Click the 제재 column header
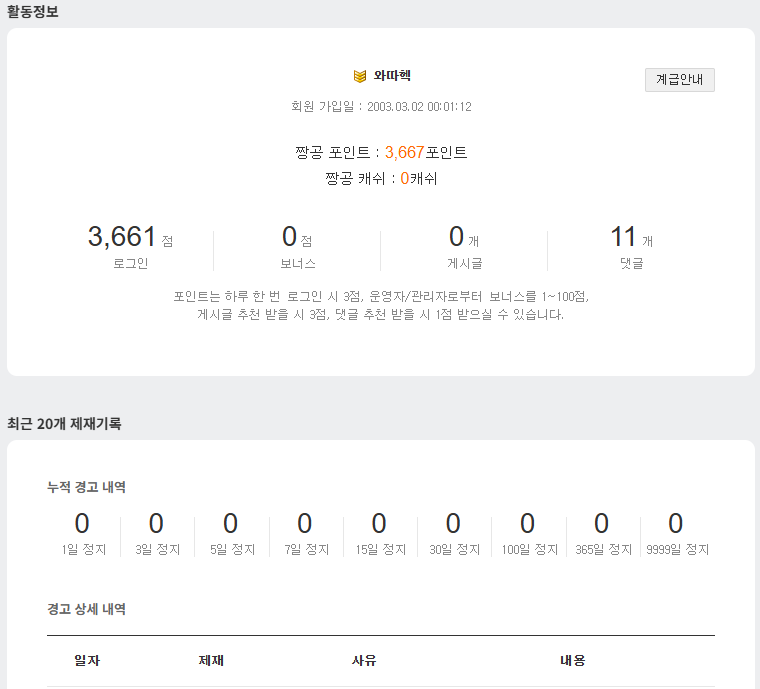Screen dimensions: 760x689 pos(211,661)
